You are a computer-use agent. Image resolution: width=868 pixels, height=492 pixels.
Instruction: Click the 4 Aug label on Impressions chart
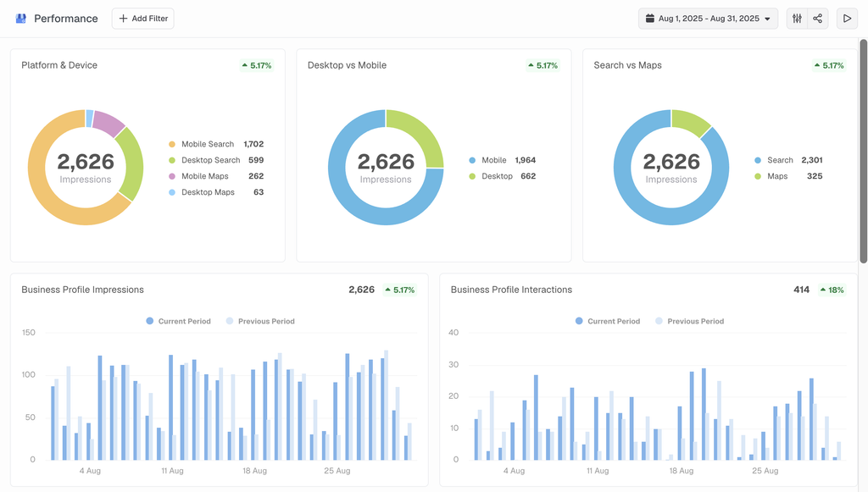(x=90, y=471)
